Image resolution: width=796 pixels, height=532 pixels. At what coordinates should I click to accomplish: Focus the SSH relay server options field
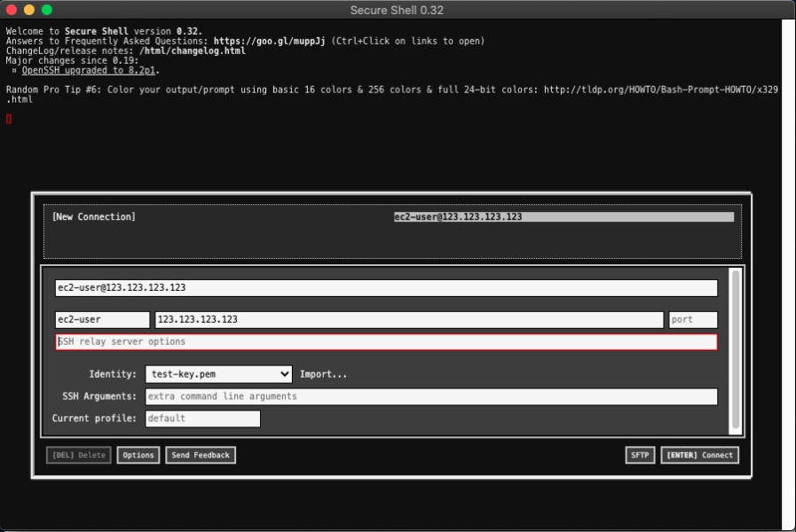click(386, 342)
